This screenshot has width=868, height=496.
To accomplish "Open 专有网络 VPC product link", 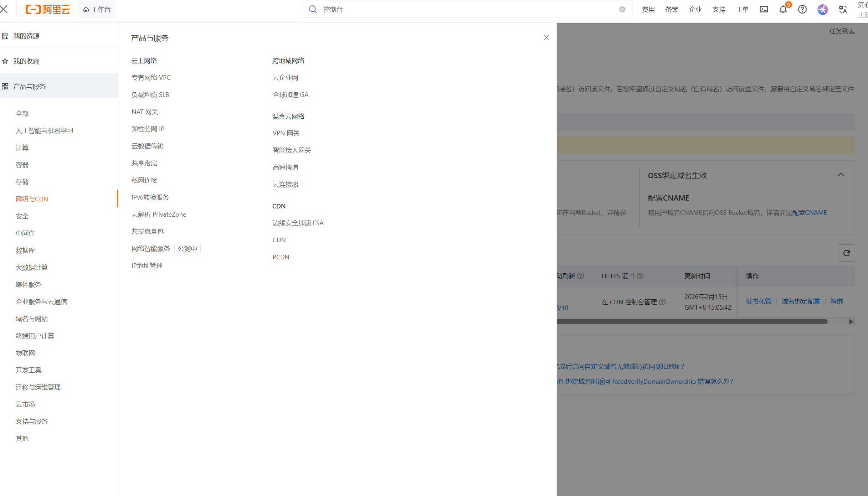I will pyautogui.click(x=151, y=77).
